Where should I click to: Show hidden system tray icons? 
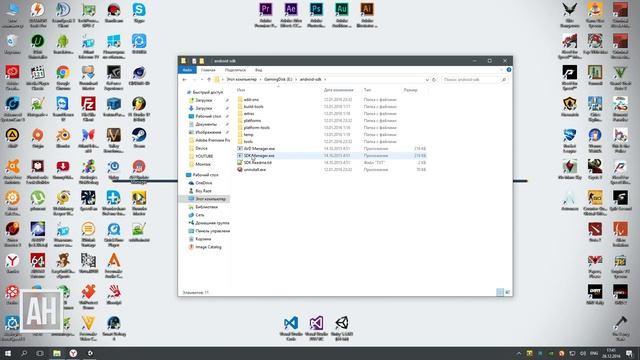519,353
